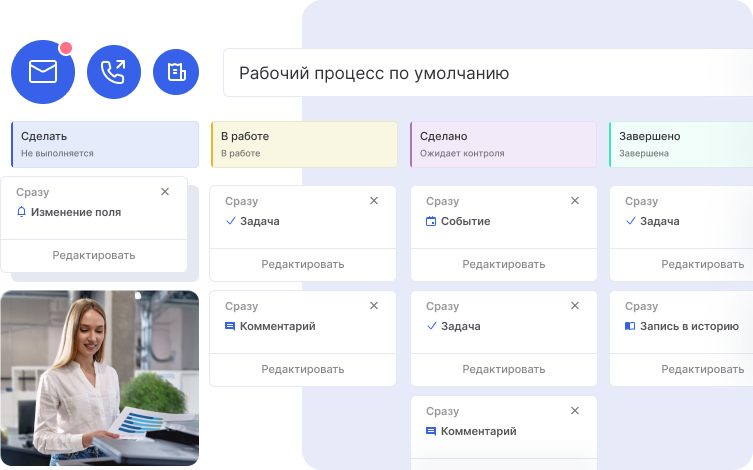Screen dimensions: 753x470
Task: Click Редактировать under Событие card
Action: point(504,264)
